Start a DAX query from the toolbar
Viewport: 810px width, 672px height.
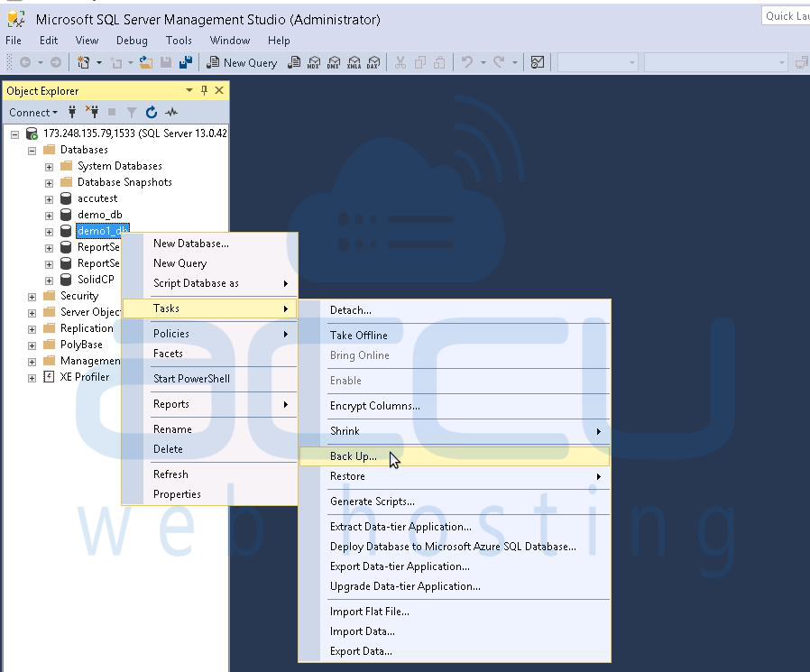373,62
